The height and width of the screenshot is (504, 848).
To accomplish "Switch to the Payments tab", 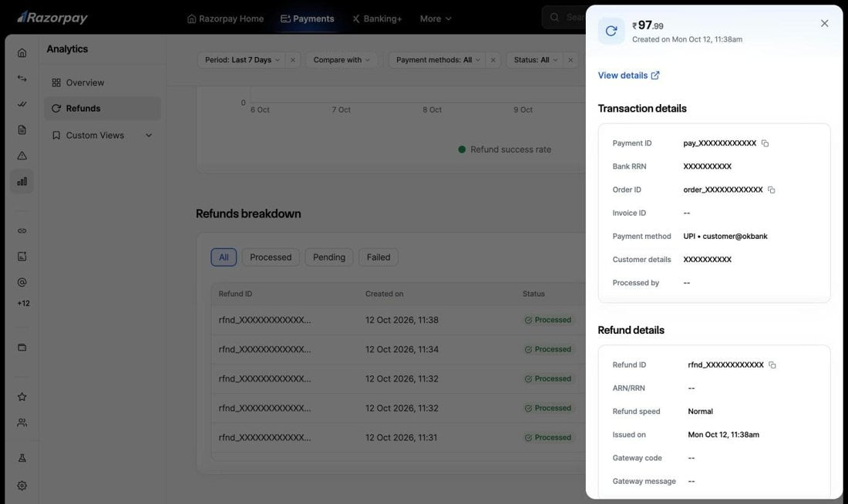I will pyautogui.click(x=307, y=18).
